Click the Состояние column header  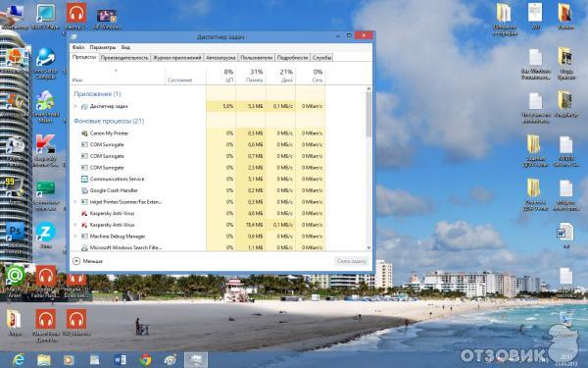pos(180,80)
